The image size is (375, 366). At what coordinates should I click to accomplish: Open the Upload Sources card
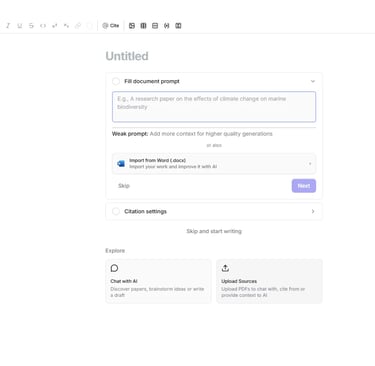tap(269, 281)
